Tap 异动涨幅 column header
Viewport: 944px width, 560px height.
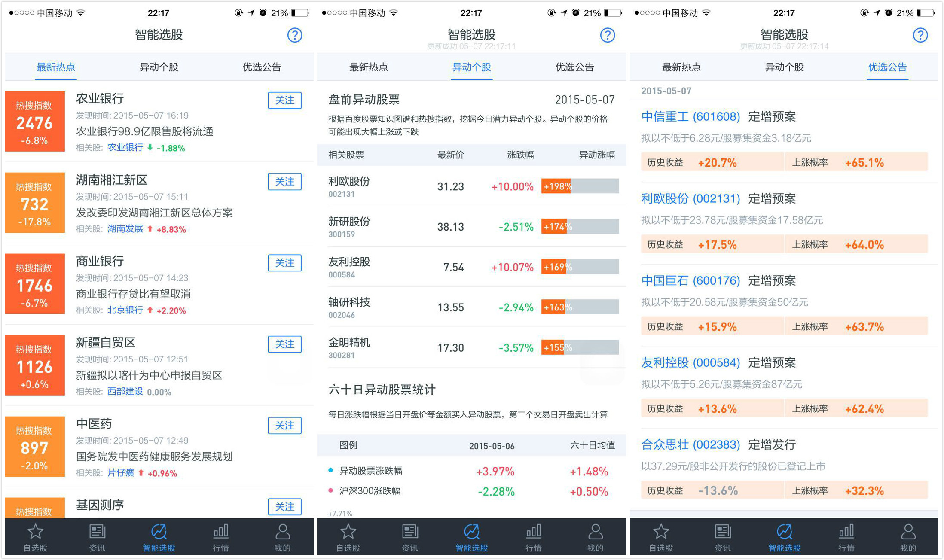tap(597, 155)
